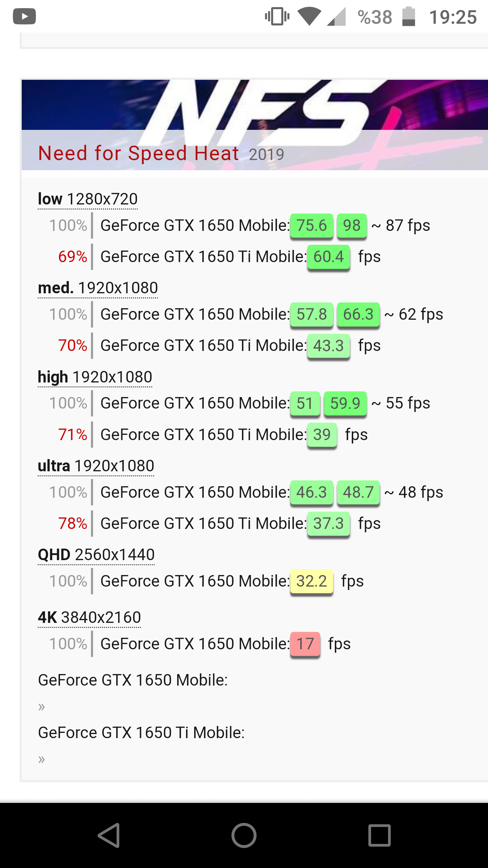
Task: Tap the NFS banner image
Action: click(x=254, y=105)
